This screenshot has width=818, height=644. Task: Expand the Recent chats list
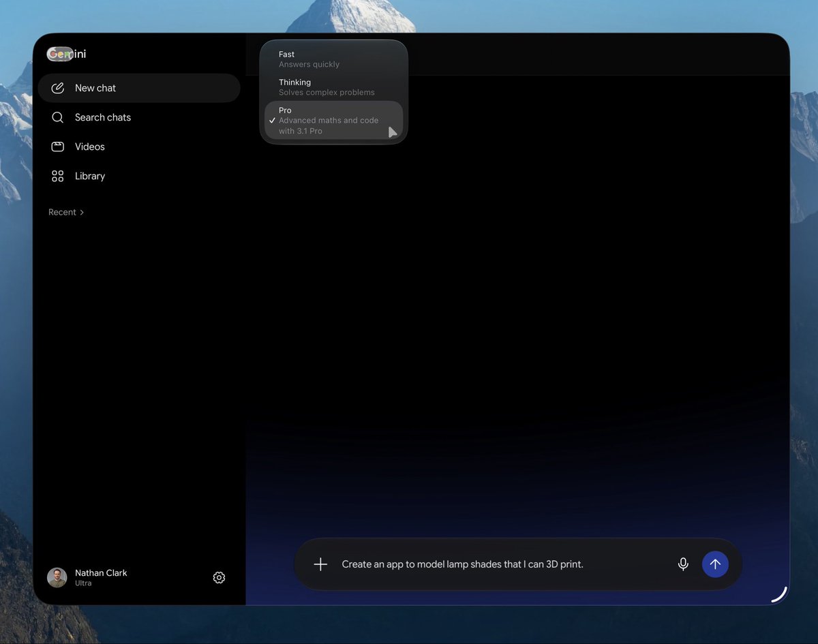(66, 212)
